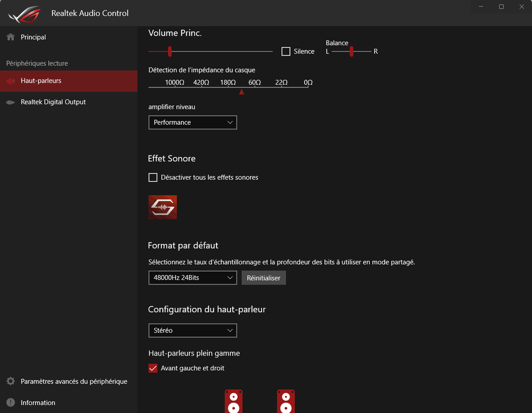Check Désactiver tous les effets sonores
532x413 pixels.
(153, 177)
